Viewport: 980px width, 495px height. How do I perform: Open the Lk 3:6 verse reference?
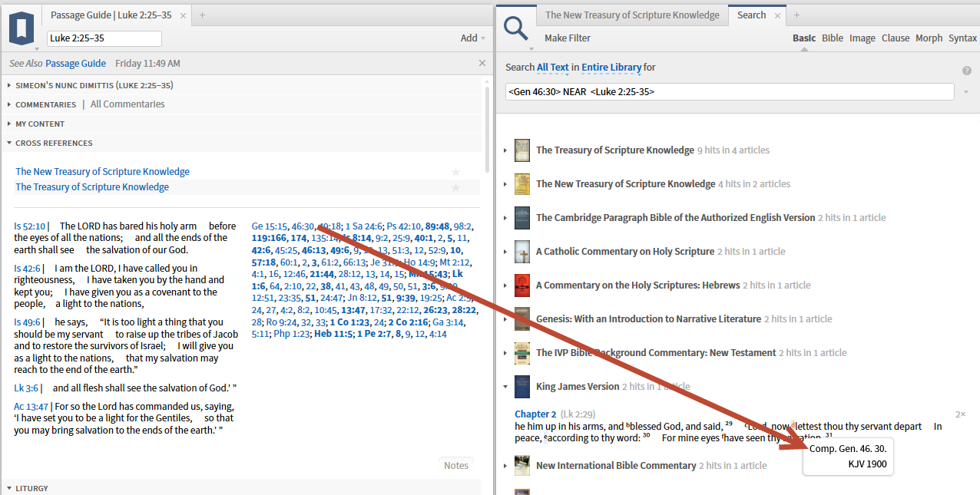click(x=25, y=388)
